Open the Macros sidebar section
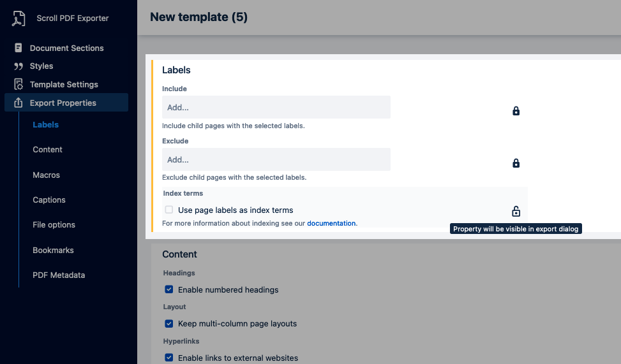Screen dimensions: 621x364 tap(47, 175)
